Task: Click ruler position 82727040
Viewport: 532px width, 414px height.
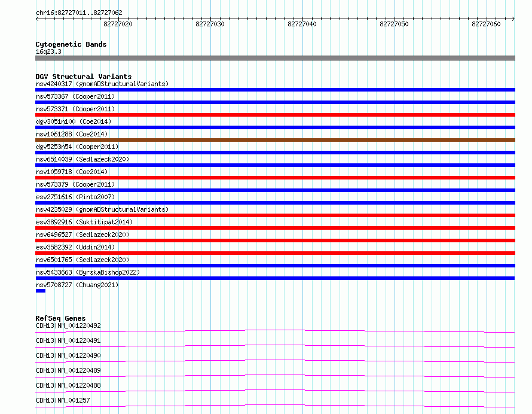Action: (302, 24)
